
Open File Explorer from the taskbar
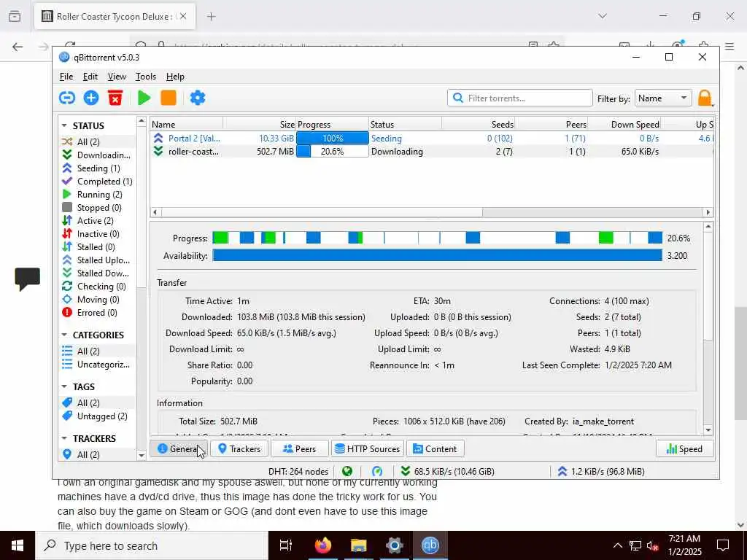(358, 545)
